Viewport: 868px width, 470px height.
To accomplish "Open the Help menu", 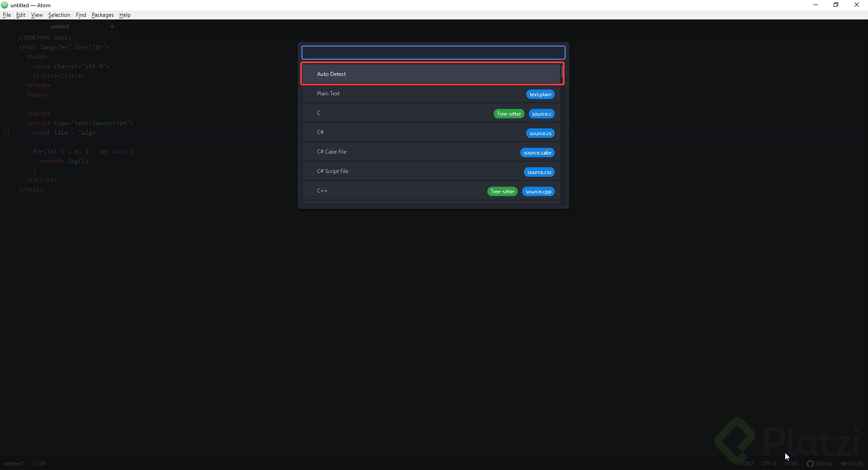I will click(x=125, y=15).
